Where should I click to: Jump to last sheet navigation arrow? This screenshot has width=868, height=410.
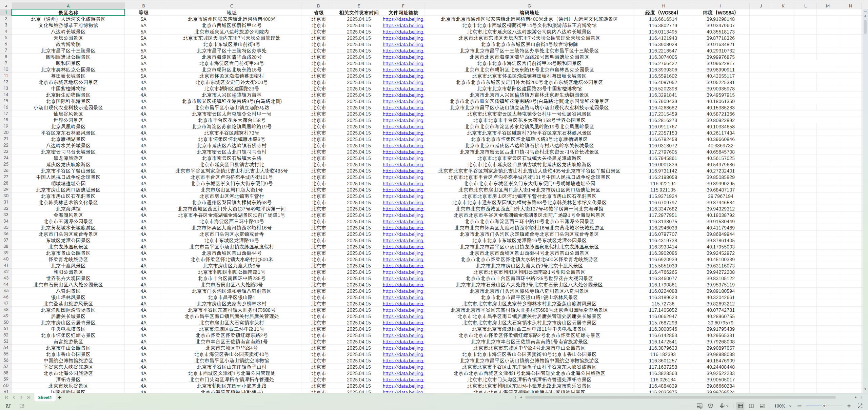(29, 397)
